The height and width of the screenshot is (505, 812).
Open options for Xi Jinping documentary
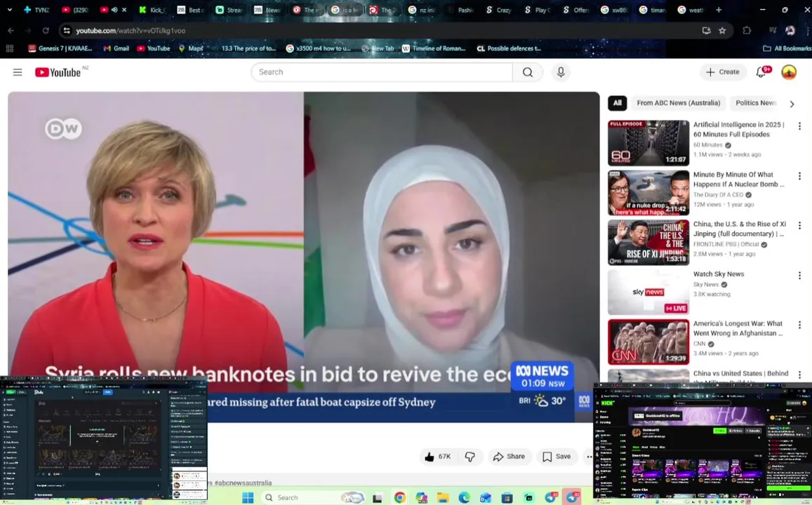click(x=799, y=226)
